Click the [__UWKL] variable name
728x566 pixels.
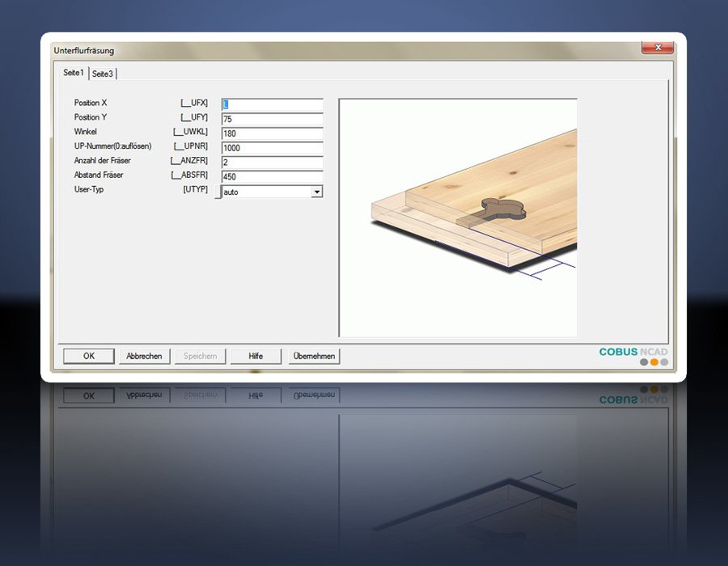pyautogui.click(x=190, y=131)
